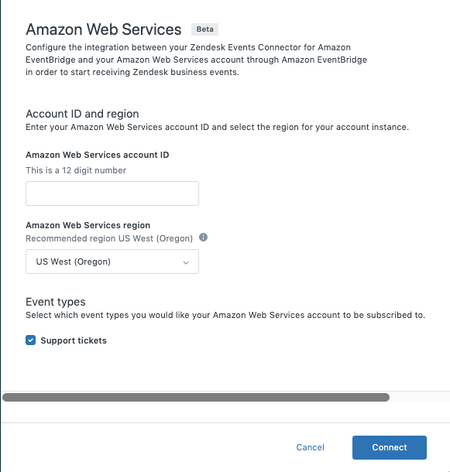
Task: Open the US West (Oregon) region dropdown
Action: [112, 262]
